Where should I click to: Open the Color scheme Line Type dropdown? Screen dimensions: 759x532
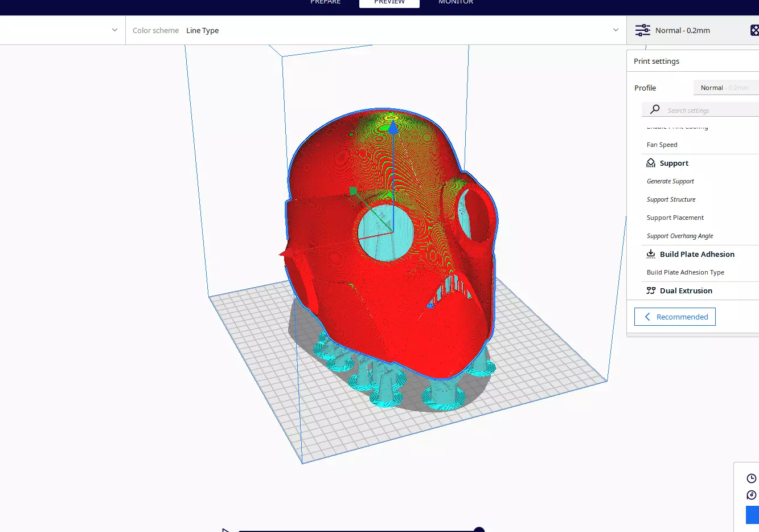tap(376, 30)
